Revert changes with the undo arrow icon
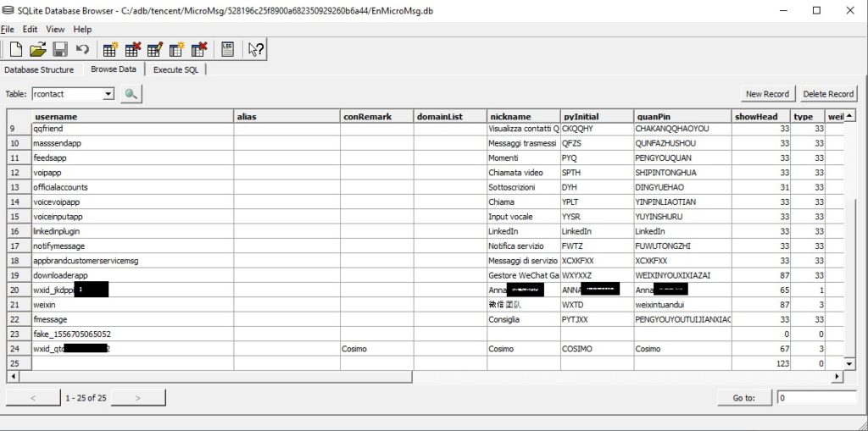 (82, 50)
